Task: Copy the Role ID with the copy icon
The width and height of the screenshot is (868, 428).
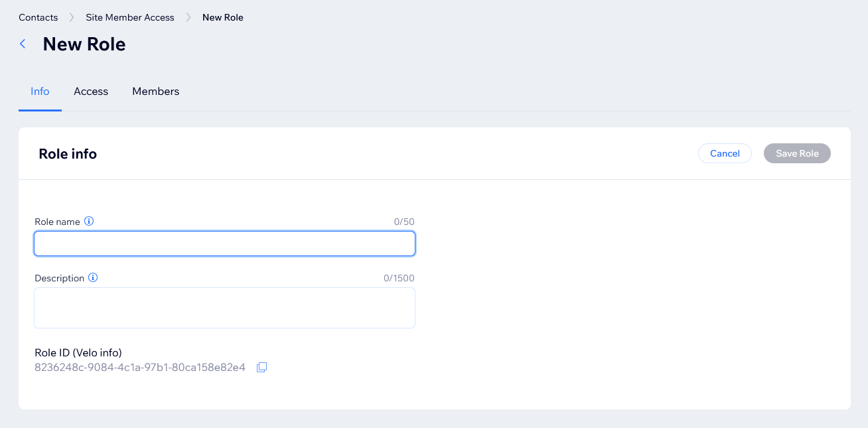Action: pos(261,368)
